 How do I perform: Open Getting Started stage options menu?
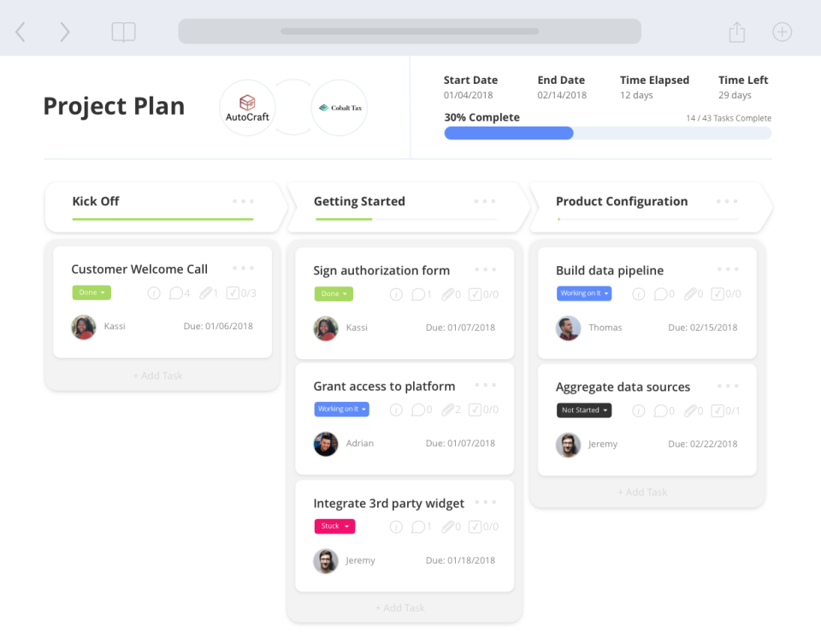point(485,201)
